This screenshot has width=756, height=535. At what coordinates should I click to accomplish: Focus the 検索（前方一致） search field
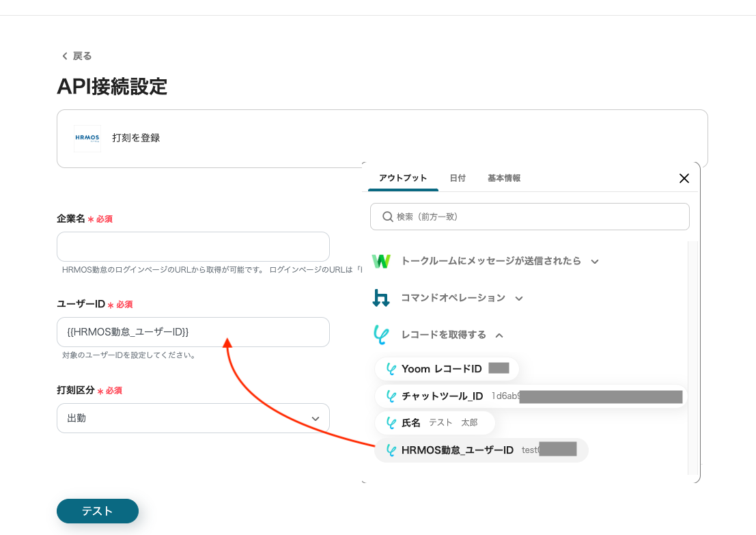pos(529,217)
